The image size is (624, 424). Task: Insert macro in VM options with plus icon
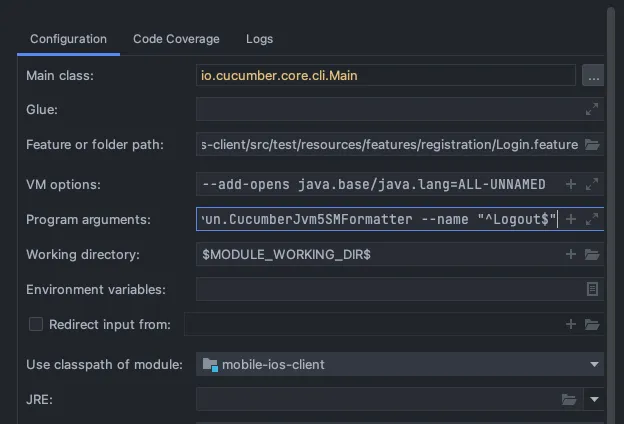(x=571, y=184)
